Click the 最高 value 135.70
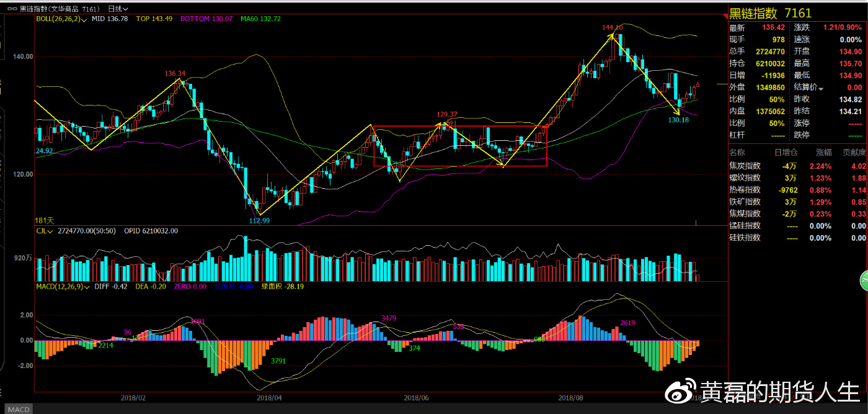Image resolution: width=868 pixels, height=414 pixels. [850, 63]
